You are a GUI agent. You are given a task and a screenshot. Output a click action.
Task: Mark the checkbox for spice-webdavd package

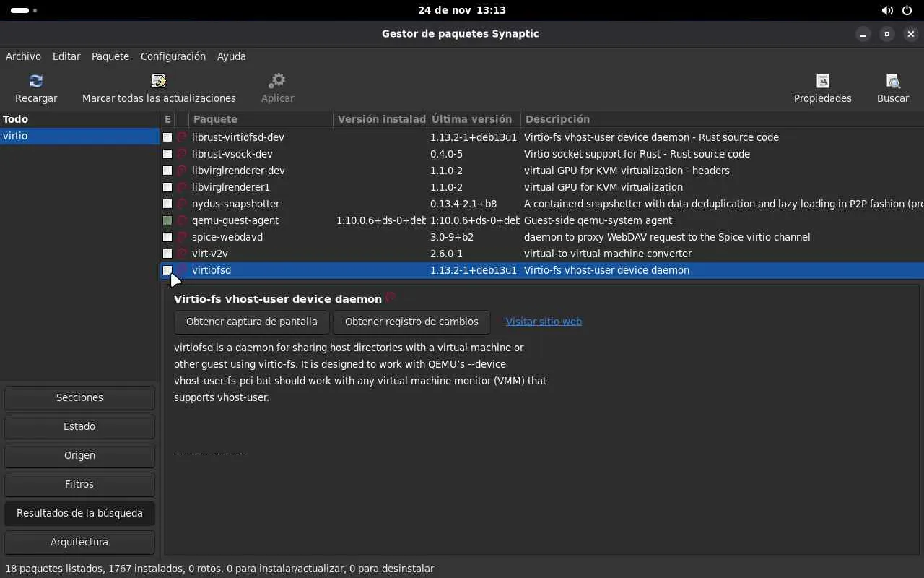pos(167,237)
